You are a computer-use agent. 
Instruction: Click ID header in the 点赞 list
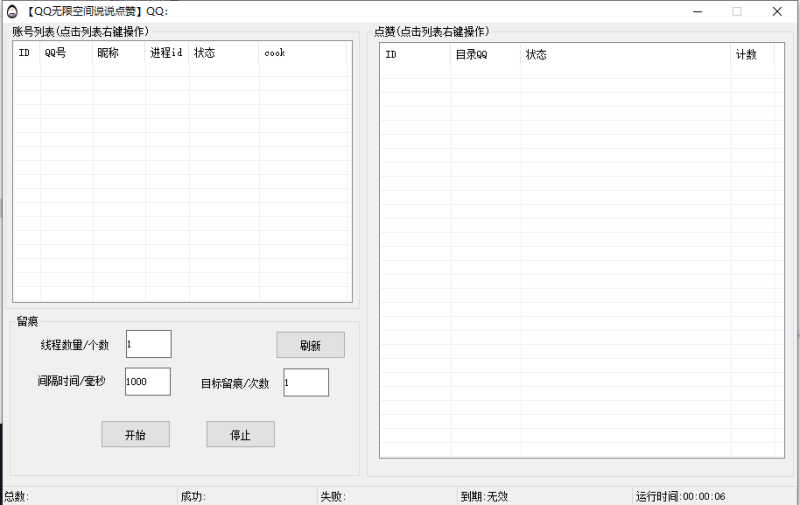[x=415, y=55]
